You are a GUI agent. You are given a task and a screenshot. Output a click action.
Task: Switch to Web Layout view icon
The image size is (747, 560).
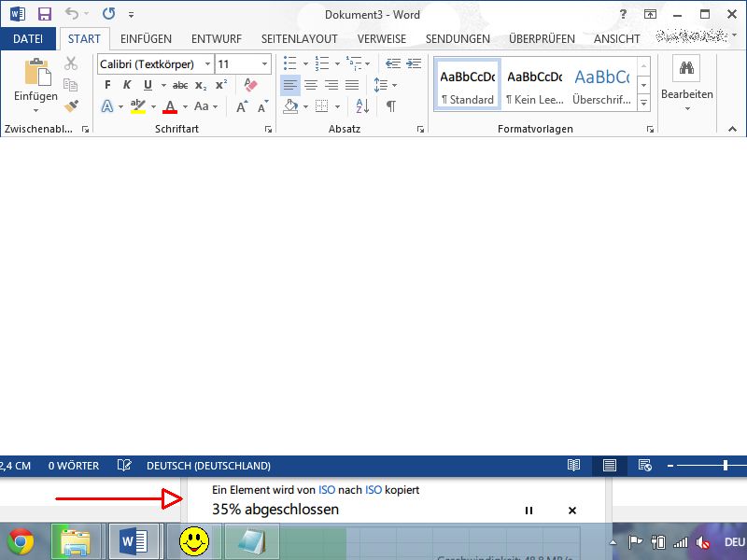coord(644,465)
